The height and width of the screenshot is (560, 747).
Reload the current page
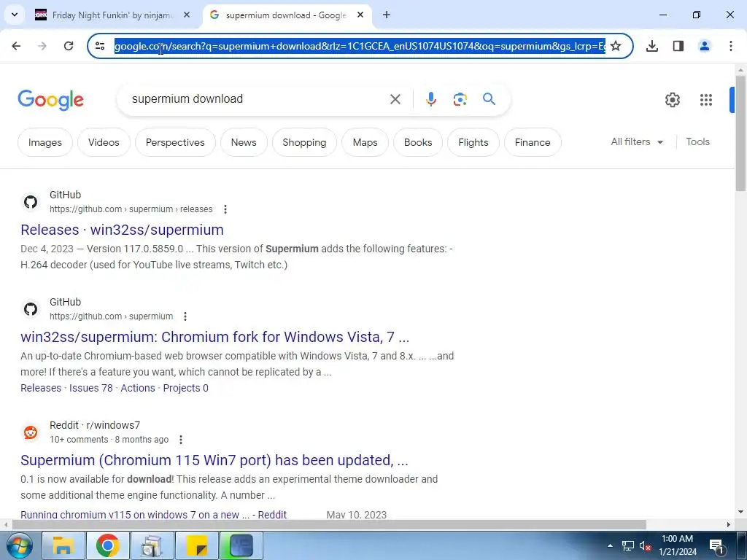click(69, 46)
